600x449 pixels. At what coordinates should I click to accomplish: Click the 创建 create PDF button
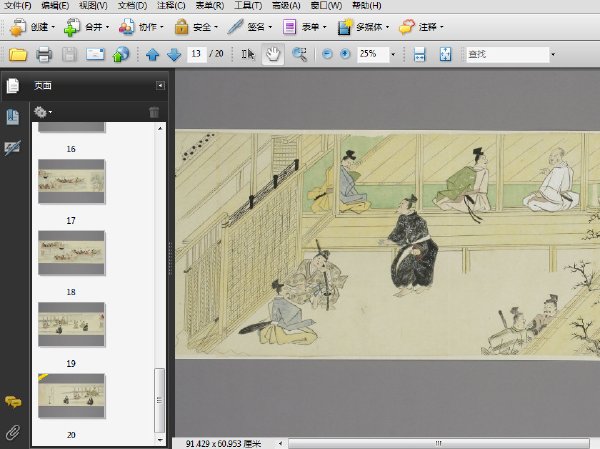pyautogui.click(x=32, y=27)
